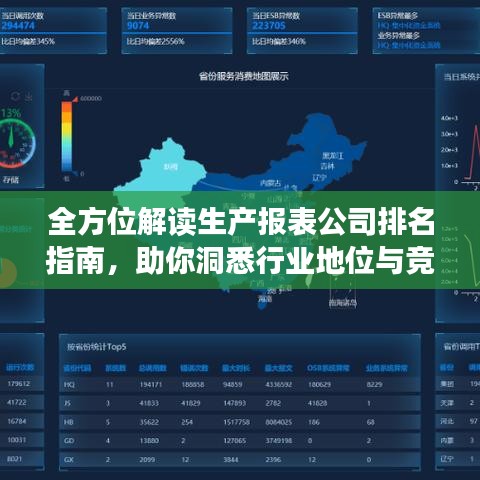Click the GX row code cell
480x480 pixels.
(x=68, y=460)
